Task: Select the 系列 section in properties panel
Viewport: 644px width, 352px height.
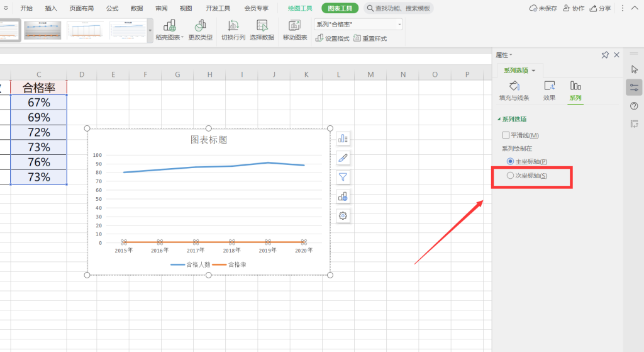Action: 575,91
